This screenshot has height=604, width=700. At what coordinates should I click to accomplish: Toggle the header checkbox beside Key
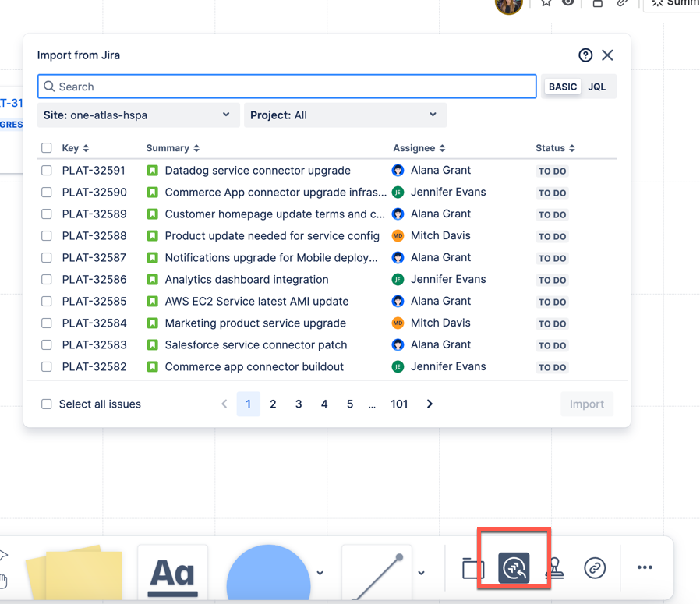pyautogui.click(x=47, y=148)
